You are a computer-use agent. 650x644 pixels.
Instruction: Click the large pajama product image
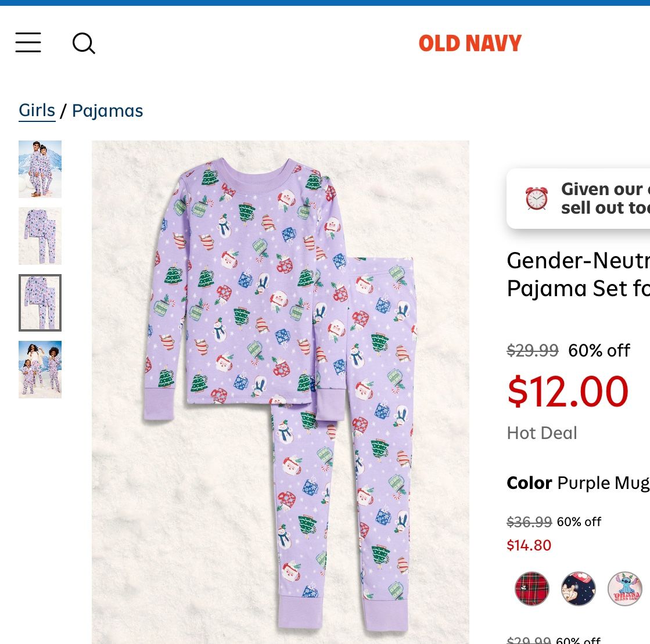point(281,392)
